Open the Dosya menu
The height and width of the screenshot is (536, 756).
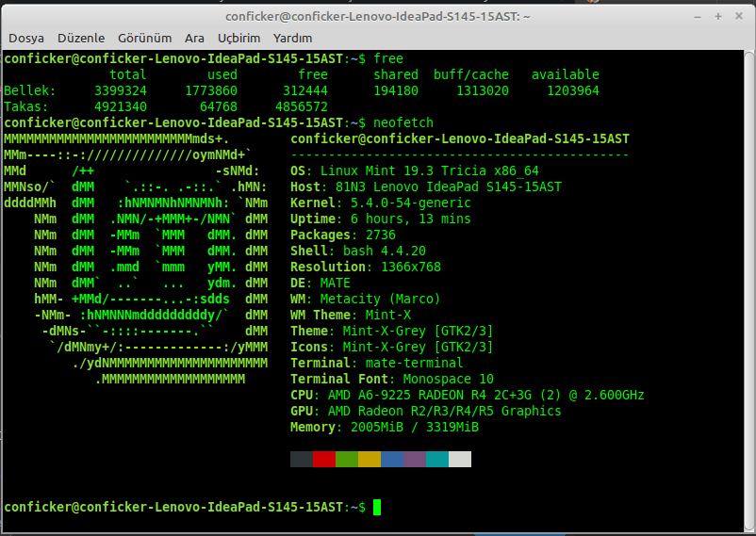pyautogui.click(x=26, y=38)
